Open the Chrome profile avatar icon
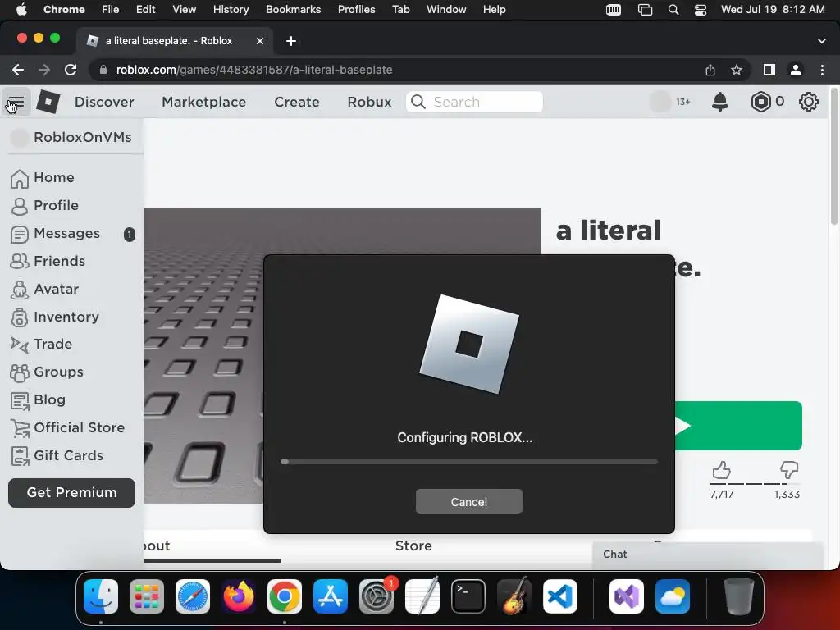This screenshot has width=840, height=630. [796, 70]
